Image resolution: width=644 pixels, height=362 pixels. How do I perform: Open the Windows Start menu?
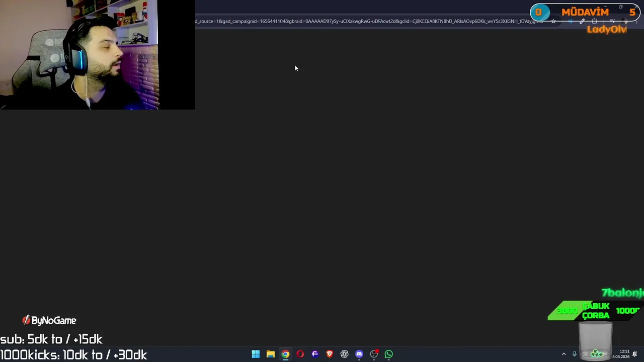(x=256, y=354)
